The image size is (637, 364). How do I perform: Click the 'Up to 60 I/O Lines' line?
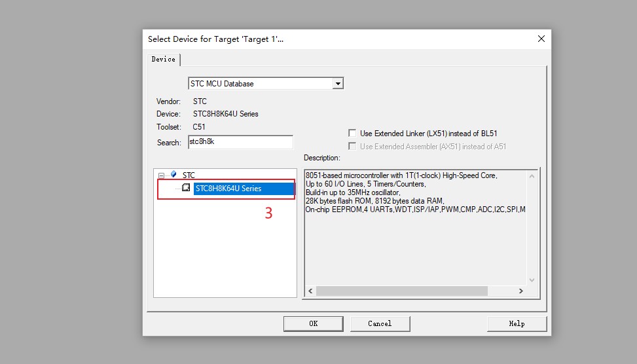point(365,184)
